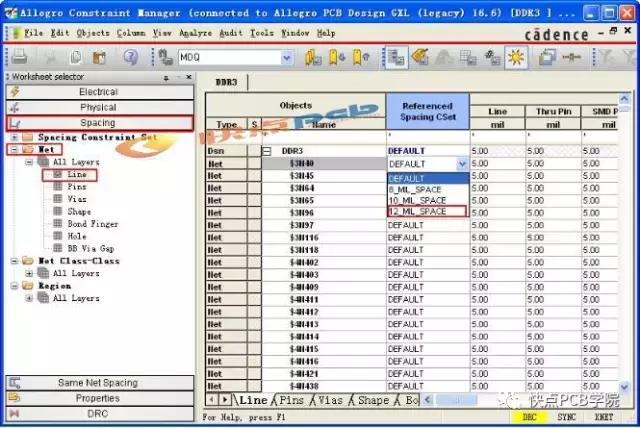Screen dimensions: 640x428
Task: Click the gear-with-grid settings toolbar icon
Action: click(x=492, y=57)
